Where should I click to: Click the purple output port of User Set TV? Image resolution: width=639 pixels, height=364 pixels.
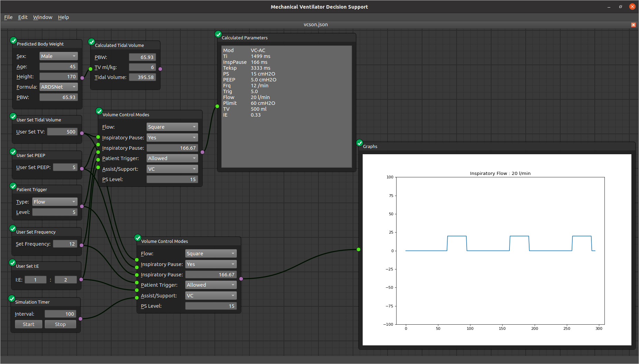[82, 133]
